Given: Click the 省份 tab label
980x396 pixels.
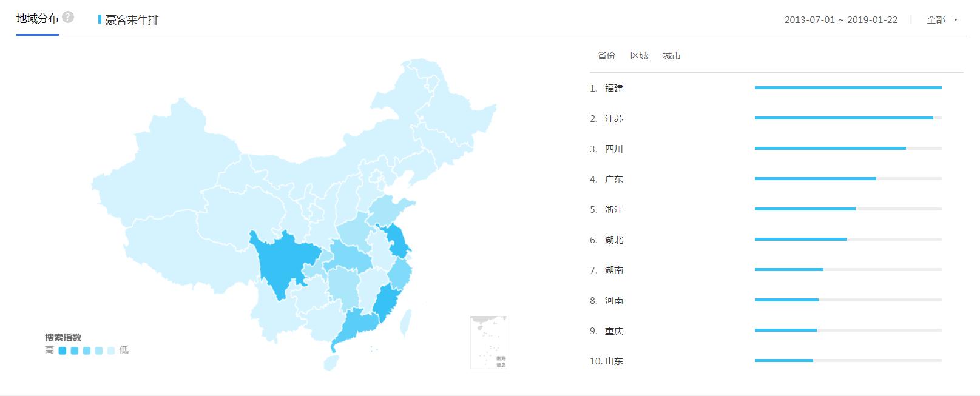Looking at the screenshot, I should click(x=606, y=55).
